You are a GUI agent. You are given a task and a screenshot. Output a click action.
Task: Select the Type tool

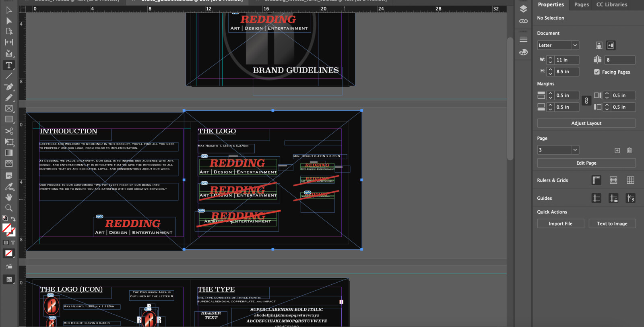coord(9,65)
